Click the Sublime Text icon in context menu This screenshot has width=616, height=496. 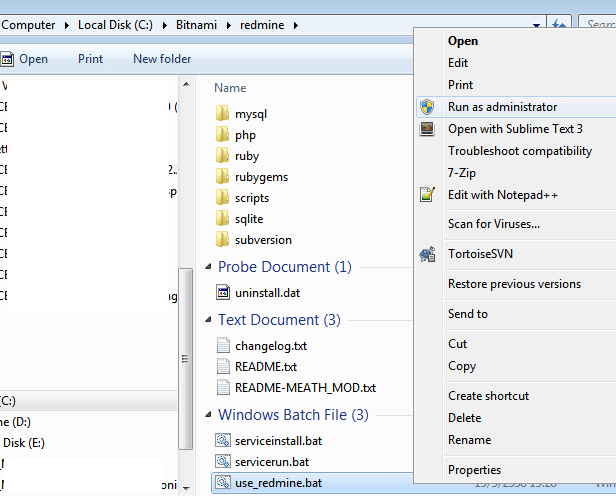coord(427,128)
